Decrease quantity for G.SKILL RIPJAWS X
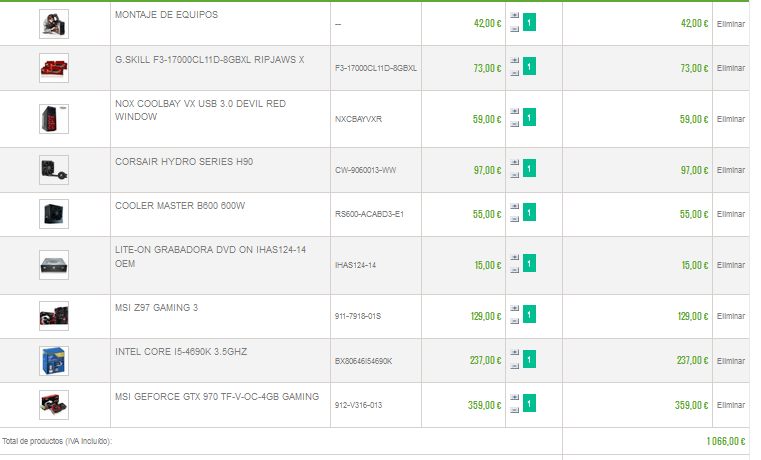The height and width of the screenshot is (460, 761). point(514,73)
